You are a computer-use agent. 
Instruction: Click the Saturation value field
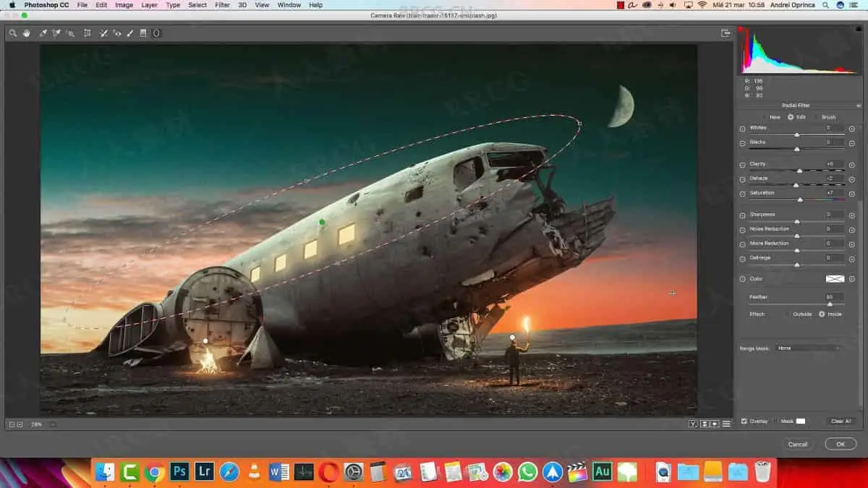click(835, 193)
